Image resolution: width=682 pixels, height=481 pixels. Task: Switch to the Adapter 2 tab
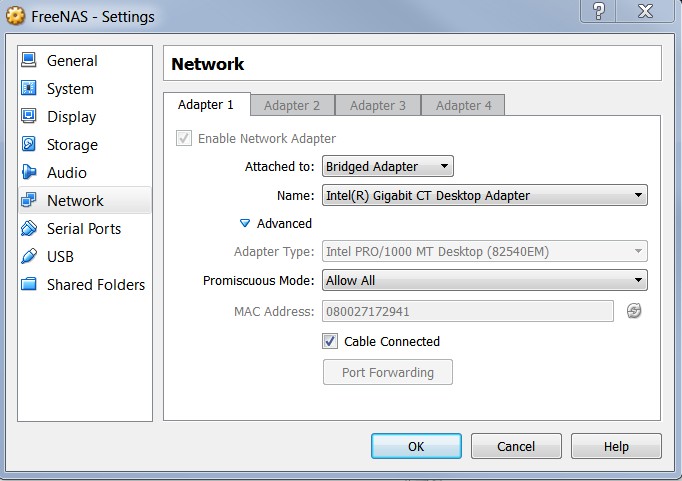[x=292, y=105]
